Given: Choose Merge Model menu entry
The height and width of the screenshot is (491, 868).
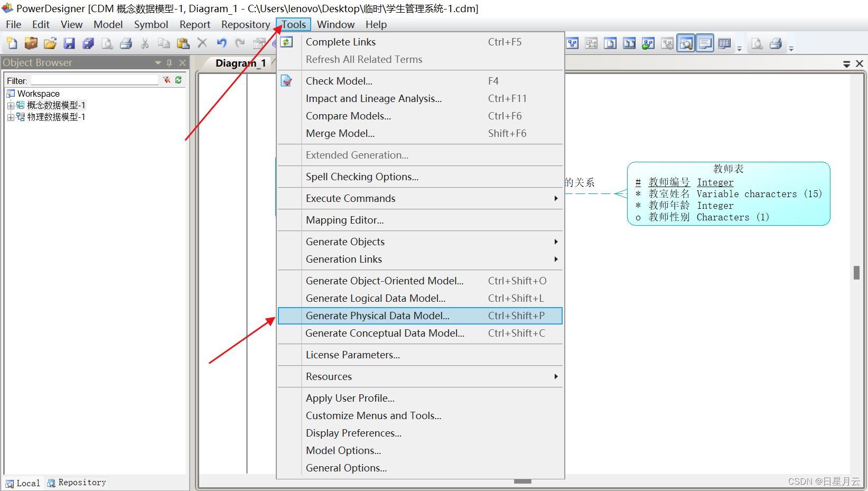Looking at the screenshot, I should tap(420, 133).
